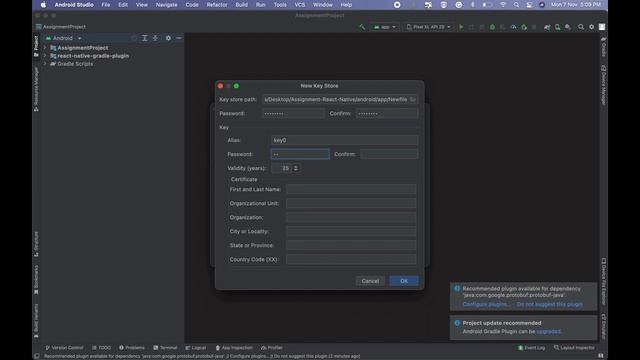Open the Refactor menu

217,5
